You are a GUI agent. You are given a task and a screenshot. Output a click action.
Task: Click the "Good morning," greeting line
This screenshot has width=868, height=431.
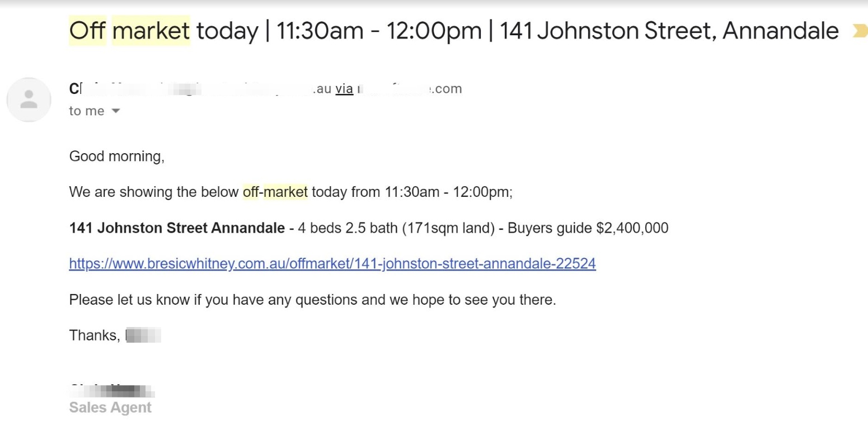[116, 157]
